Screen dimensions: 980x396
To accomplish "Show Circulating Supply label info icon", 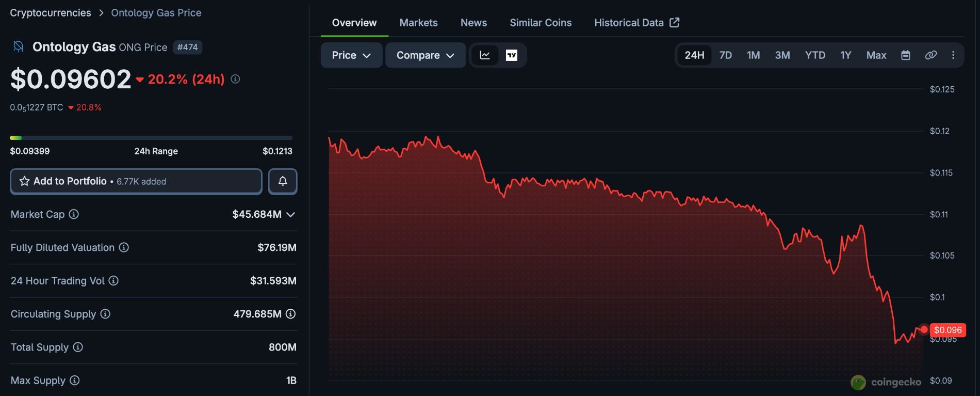I will pos(105,314).
